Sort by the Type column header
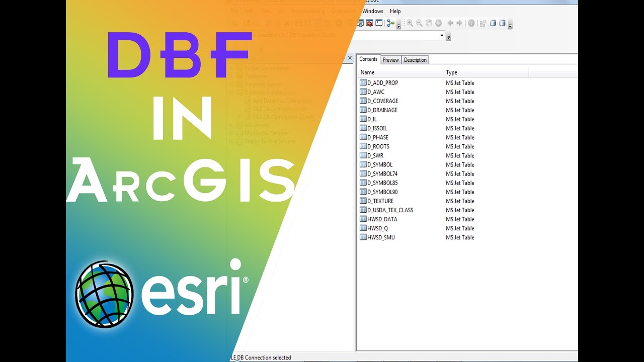This screenshot has width=644, height=362. pyautogui.click(x=486, y=73)
